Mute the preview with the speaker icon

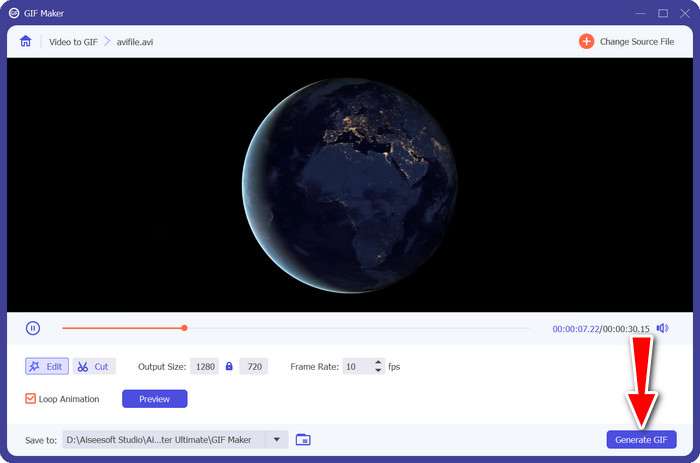[x=662, y=328]
